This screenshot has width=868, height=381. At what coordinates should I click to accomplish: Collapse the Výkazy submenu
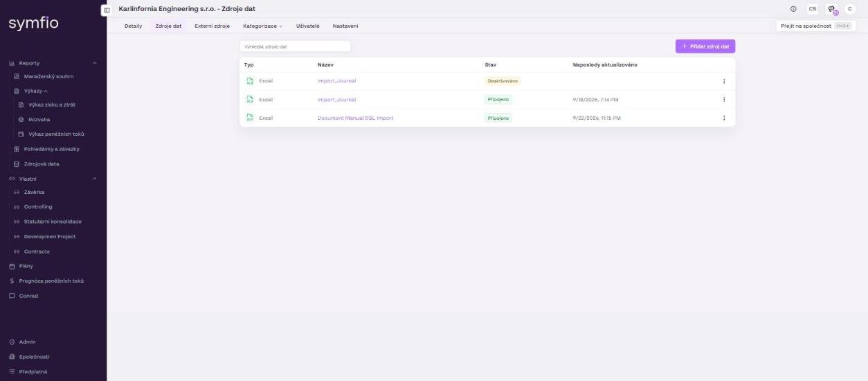[46, 91]
